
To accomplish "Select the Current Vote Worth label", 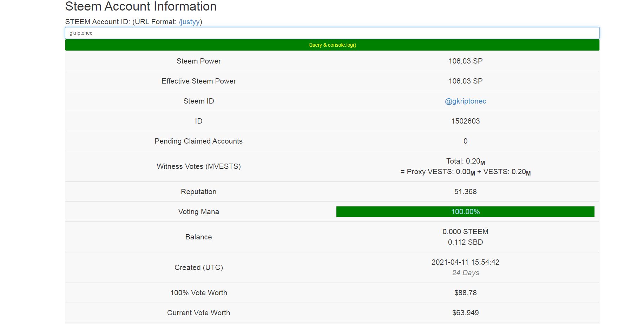I will pos(199,313).
